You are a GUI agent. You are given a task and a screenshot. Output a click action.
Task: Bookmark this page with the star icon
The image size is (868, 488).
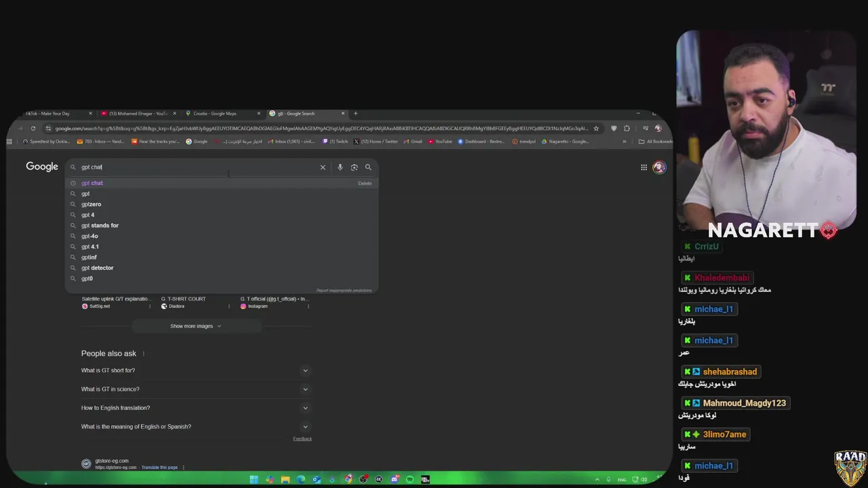click(596, 128)
